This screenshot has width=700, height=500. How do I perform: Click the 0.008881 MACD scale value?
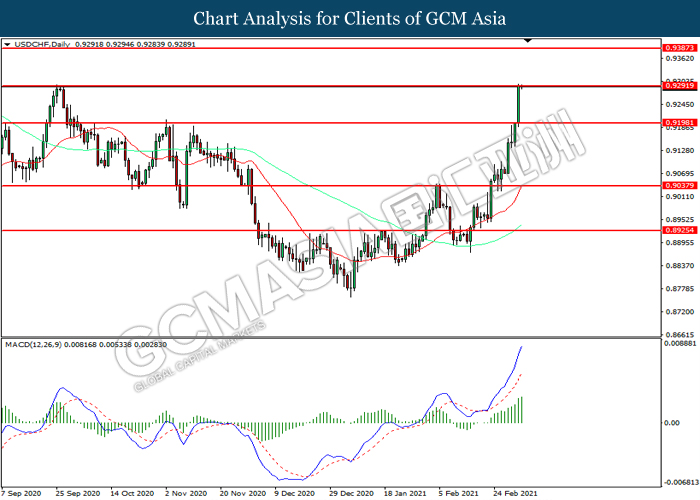tap(678, 343)
